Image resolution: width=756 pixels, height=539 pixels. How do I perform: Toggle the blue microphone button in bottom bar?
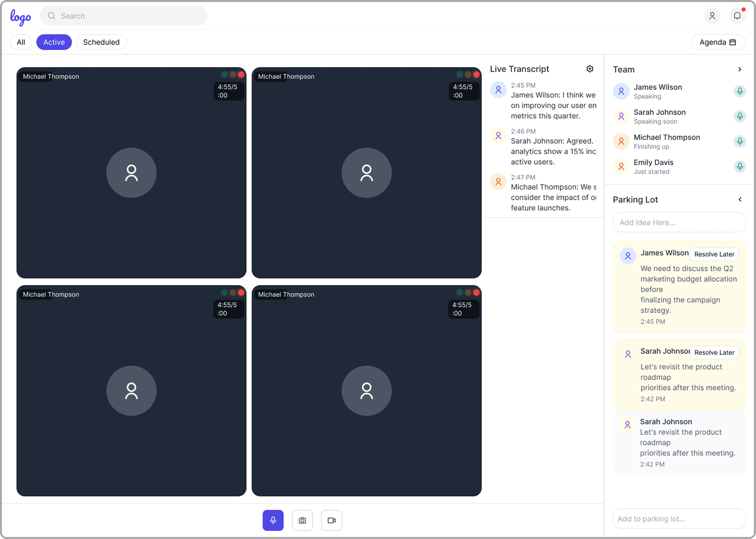pyautogui.click(x=273, y=520)
